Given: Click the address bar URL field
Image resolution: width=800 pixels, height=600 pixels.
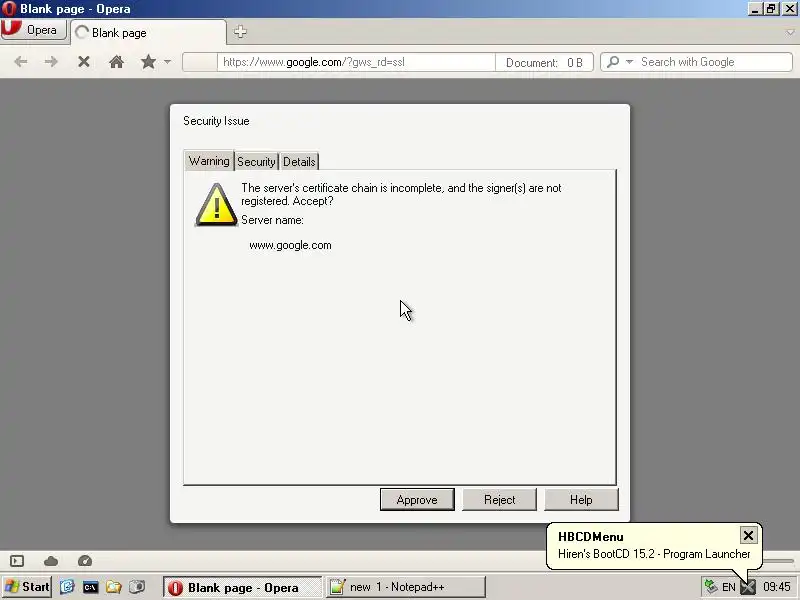Looking at the screenshot, I should (356, 62).
